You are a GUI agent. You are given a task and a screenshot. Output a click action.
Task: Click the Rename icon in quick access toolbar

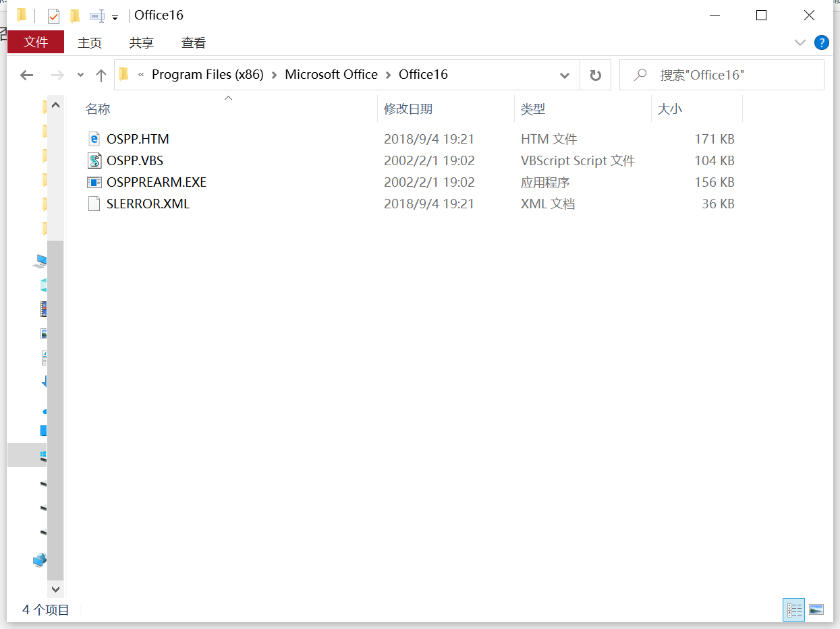coord(97,16)
